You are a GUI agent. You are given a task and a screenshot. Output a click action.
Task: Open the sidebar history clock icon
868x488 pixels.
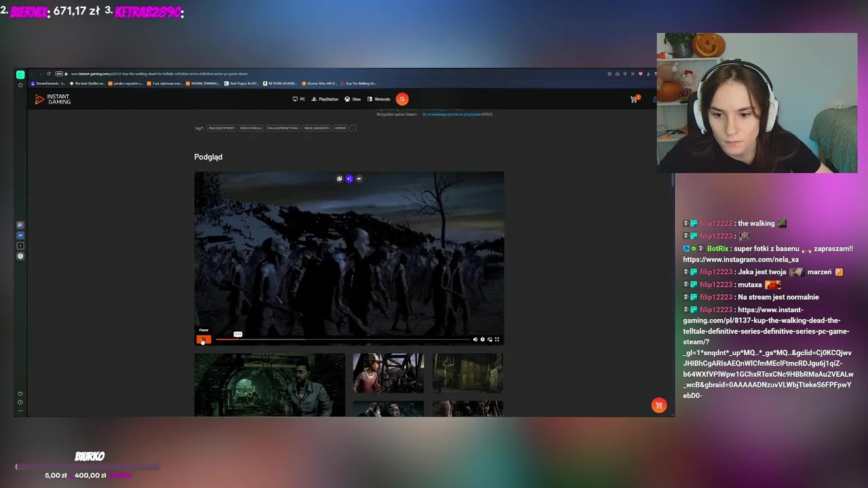20,402
